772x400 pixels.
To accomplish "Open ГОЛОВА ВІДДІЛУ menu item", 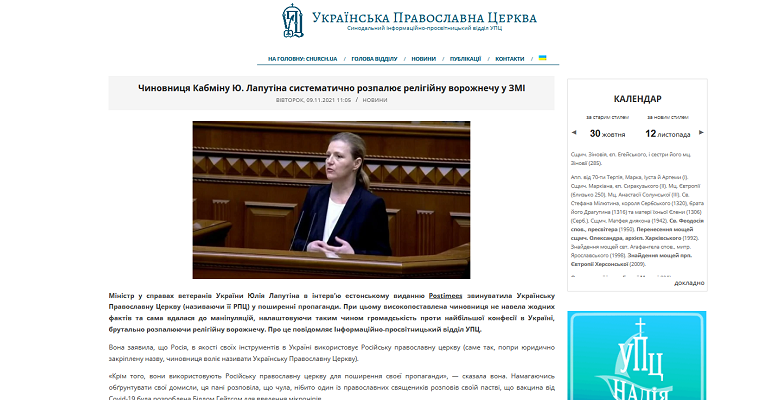I will pyautogui.click(x=374, y=59).
